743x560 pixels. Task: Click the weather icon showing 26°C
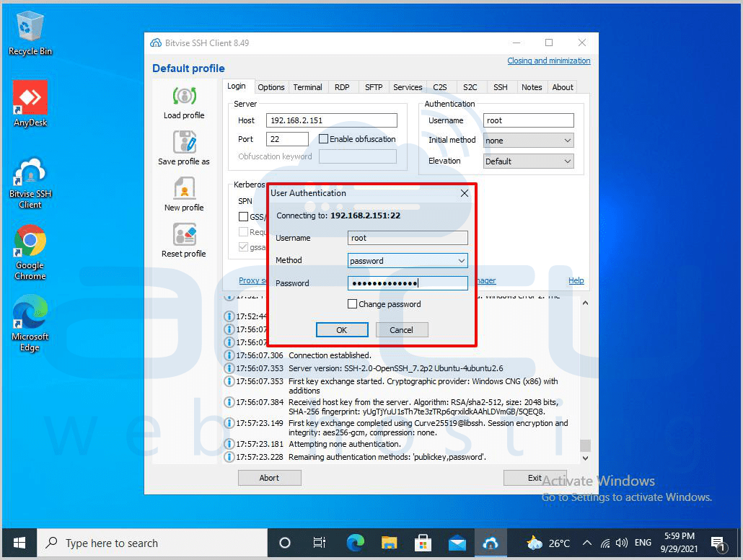[x=535, y=543]
